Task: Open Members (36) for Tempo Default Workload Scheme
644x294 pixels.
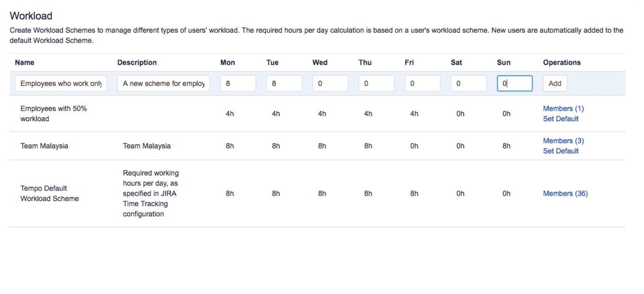Action: pyautogui.click(x=565, y=193)
